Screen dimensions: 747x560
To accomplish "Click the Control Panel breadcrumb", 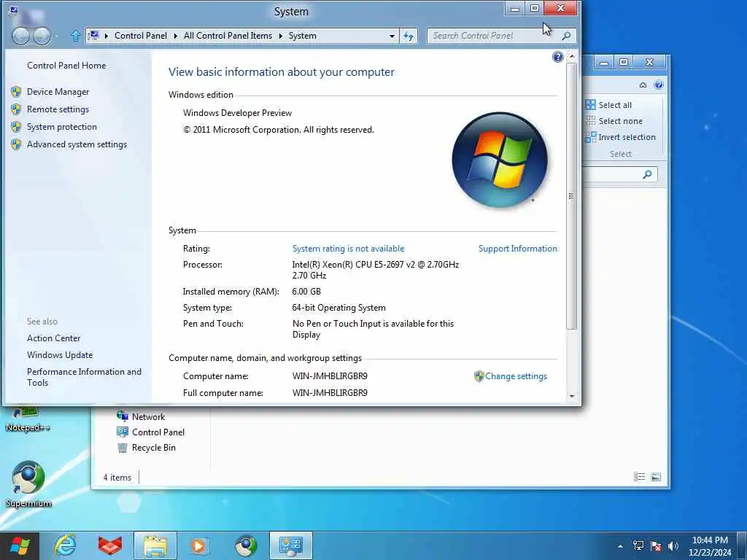I will pos(141,36).
